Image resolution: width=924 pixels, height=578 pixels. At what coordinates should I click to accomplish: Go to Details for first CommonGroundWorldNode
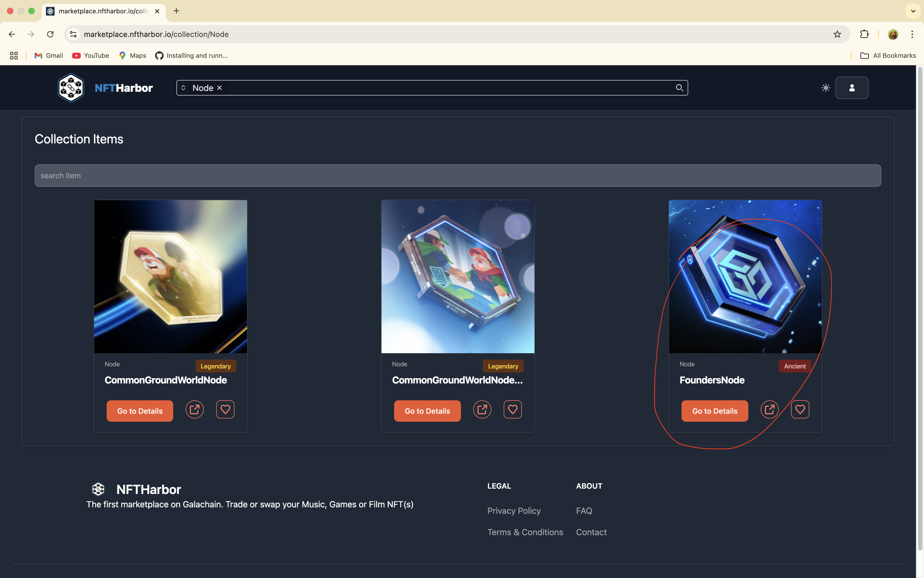point(140,411)
